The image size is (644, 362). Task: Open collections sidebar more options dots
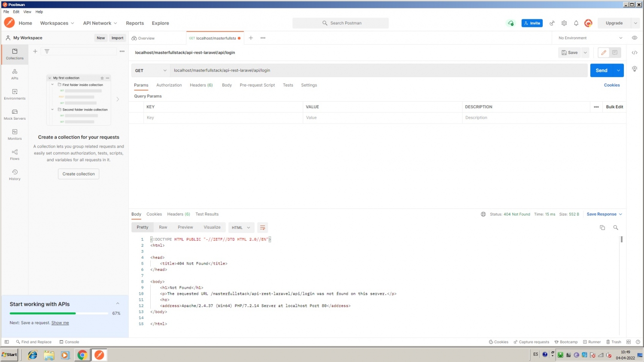pos(122,51)
